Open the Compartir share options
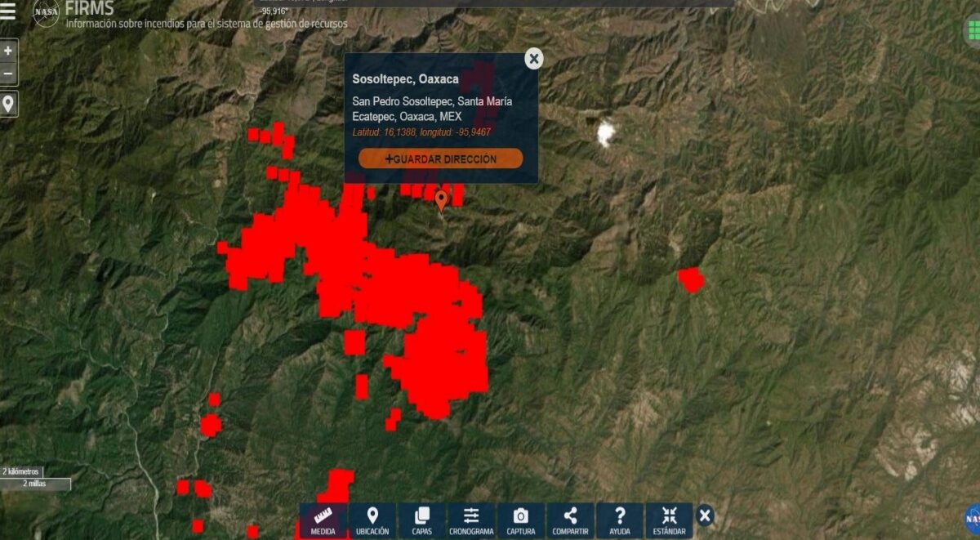The height and width of the screenshot is (540, 980). (x=570, y=520)
